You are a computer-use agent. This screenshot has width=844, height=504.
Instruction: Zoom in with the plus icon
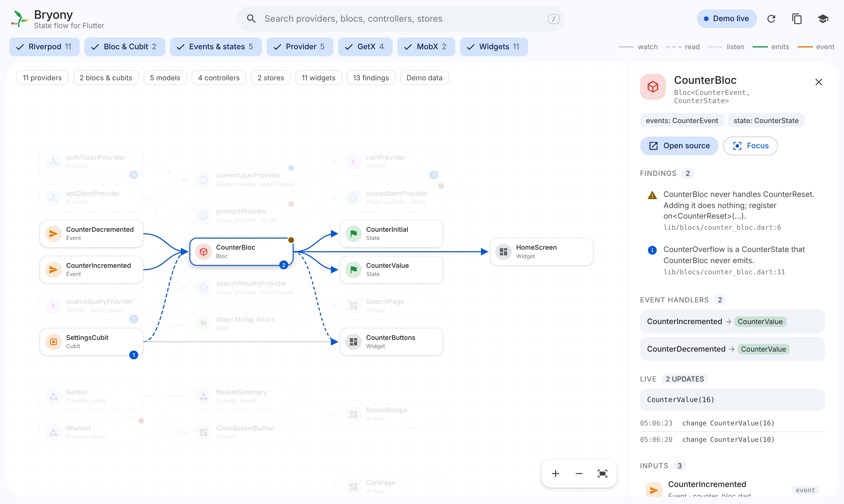tap(555, 474)
